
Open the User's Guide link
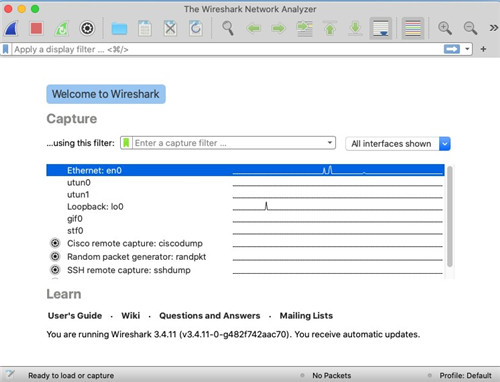75,316
